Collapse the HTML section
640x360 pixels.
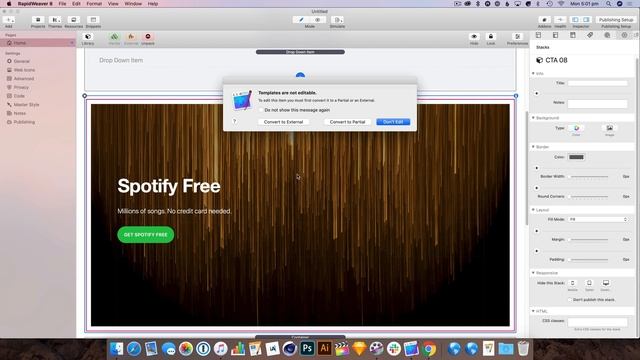click(x=533, y=311)
